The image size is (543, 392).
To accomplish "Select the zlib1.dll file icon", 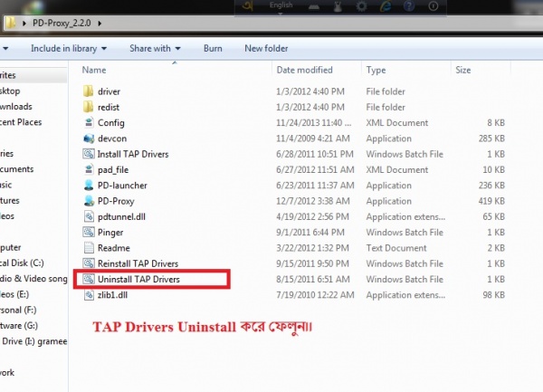I will pyautogui.click(x=89, y=295).
